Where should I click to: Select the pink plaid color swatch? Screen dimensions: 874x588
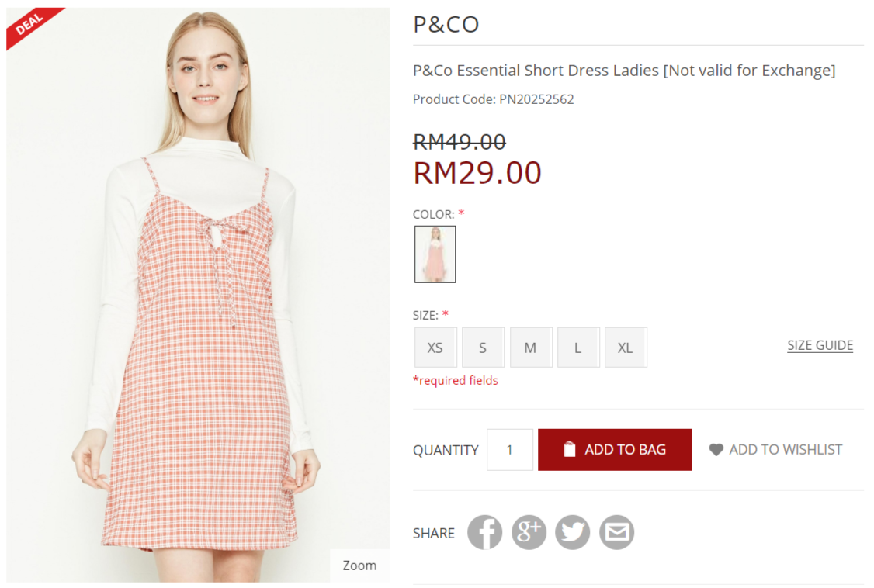[435, 254]
